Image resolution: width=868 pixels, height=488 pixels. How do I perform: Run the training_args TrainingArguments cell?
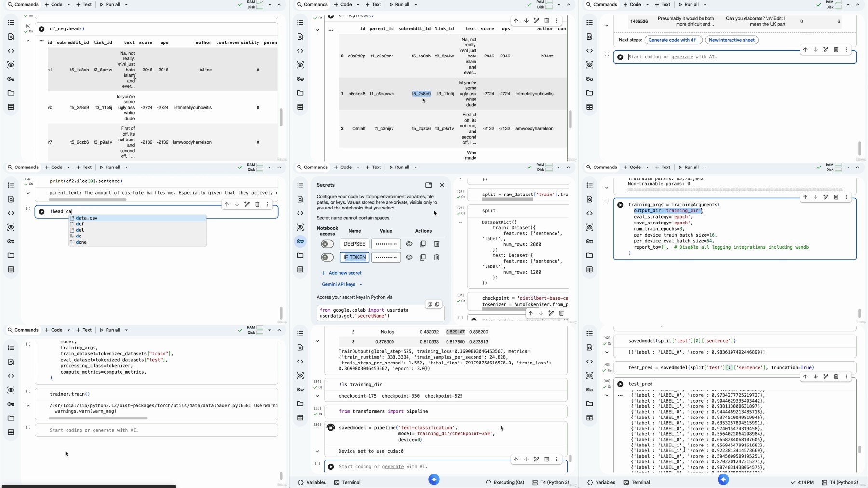(620, 205)
